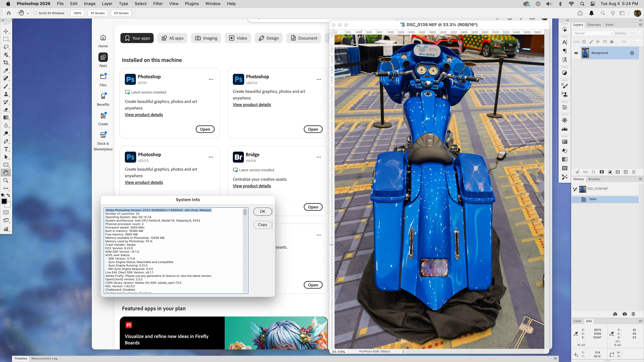The height and width of the screenshot is (362, 644).
Task: Toggle lock position
Action: (x=598, y=42)
